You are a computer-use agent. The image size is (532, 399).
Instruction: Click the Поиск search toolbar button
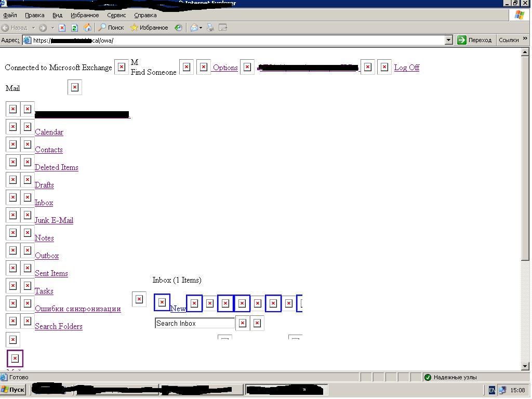111,28
